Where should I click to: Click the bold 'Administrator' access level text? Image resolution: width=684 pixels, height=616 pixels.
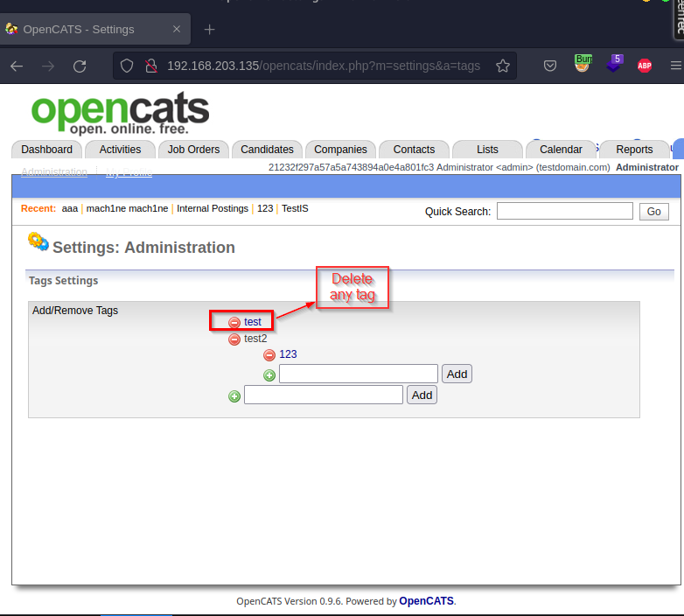(x=647, y=167)
